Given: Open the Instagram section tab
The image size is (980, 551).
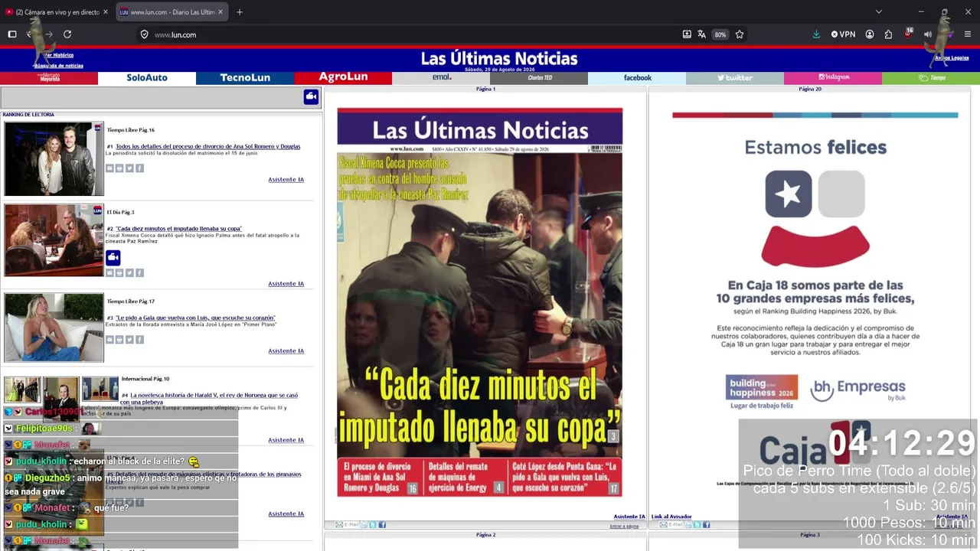Looking at the screenshot, I should pos(833,78).
